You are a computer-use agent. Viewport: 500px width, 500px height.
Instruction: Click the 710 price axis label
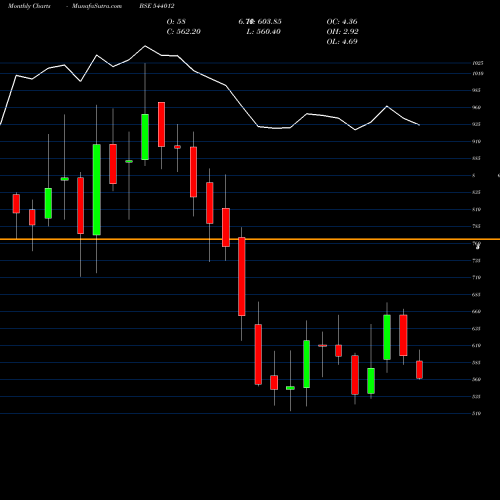point(476,277)
